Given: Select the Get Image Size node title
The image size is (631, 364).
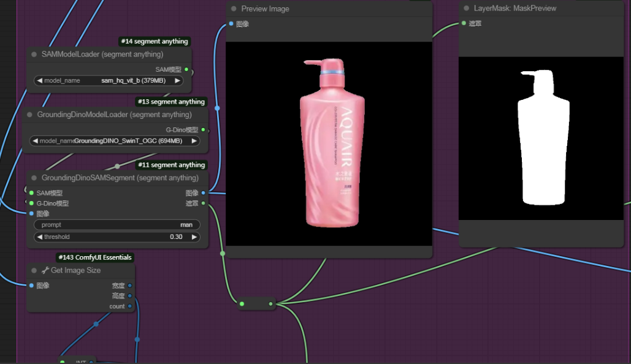Looking at the screenshot, I should (x=75, y=270).
